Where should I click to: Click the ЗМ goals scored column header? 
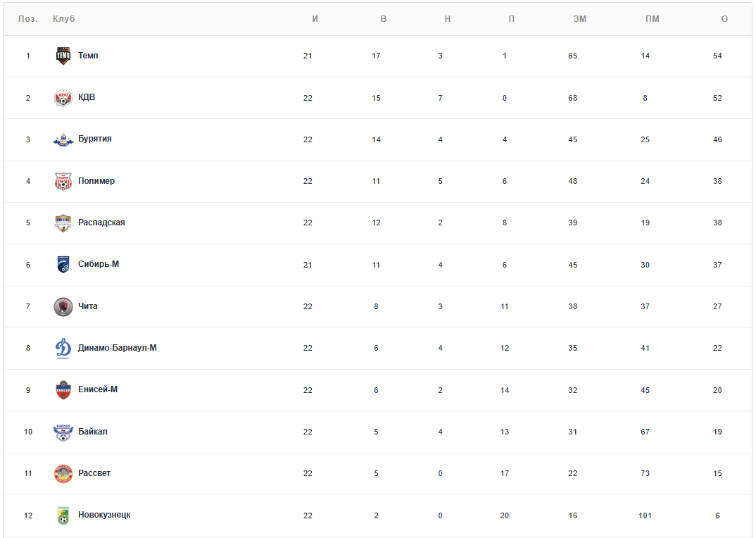(x=579, y=19)
